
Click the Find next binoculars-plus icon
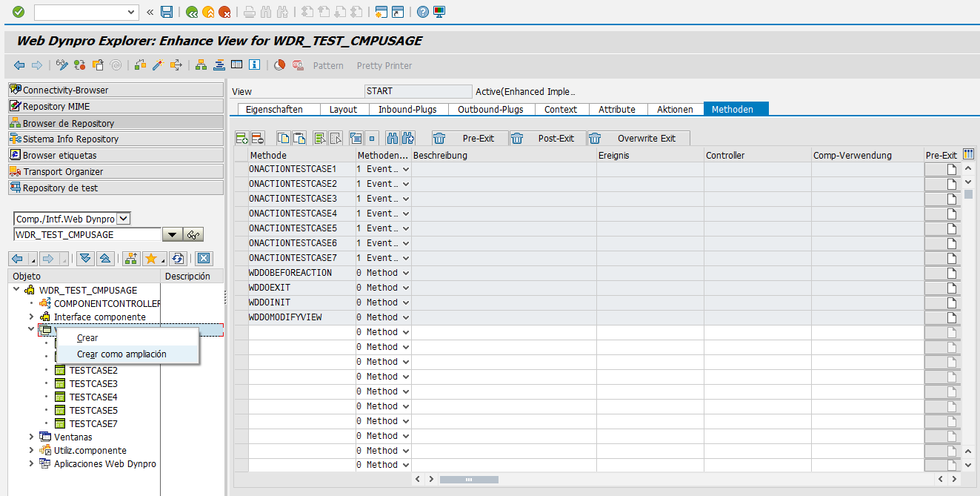click(407, 138)
